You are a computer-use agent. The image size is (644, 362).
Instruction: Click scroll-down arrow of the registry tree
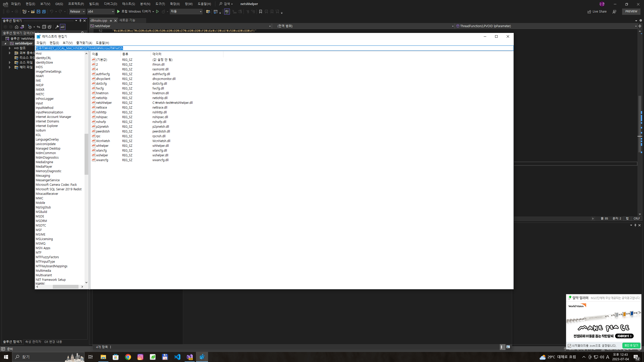click(86, 282)
